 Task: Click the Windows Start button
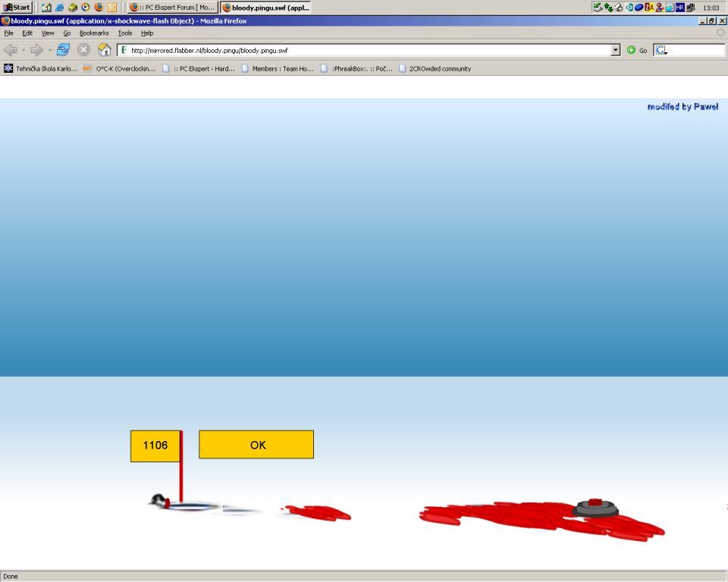click(x=17, y=7)
